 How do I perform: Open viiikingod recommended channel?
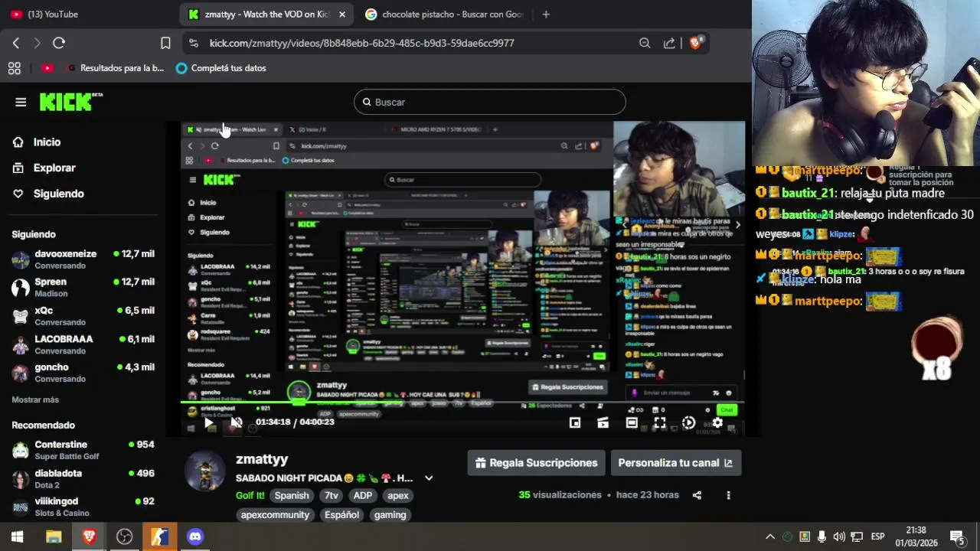[x=83, y=507]
